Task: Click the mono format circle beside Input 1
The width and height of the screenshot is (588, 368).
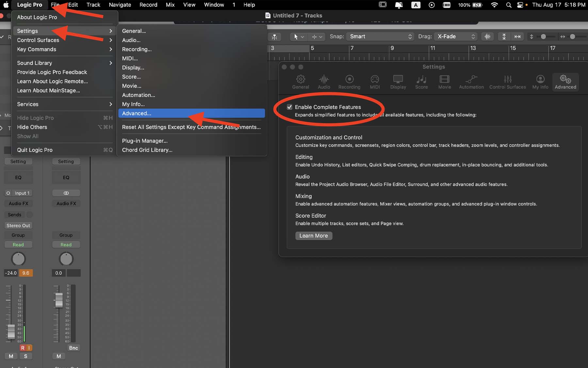Action: coord(8,193)
